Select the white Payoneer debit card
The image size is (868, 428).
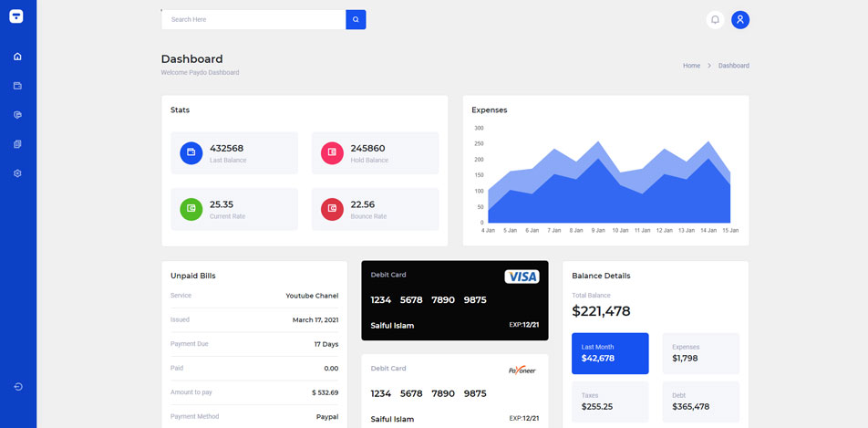click(x=454, y=392)
